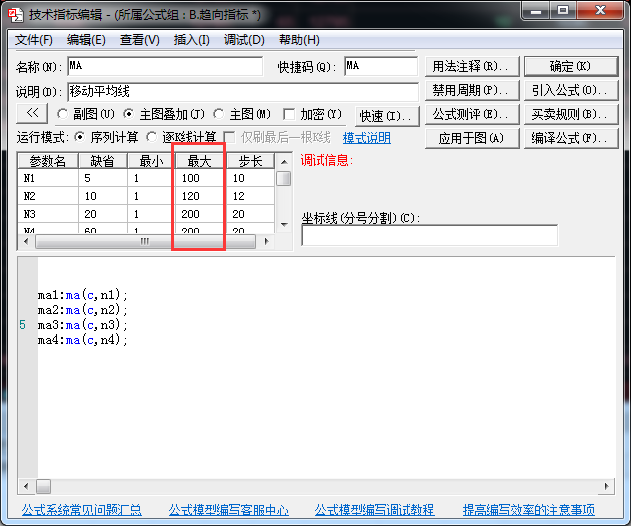Image resolution: width=631 pixels, height=526 pixels.
Task: Open the 插入(I) menu
Action: (x=191, y=40)
